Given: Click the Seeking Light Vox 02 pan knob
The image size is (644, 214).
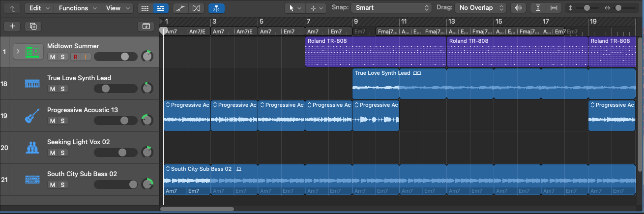Looking at the screenshot, I should click(147, 152).
